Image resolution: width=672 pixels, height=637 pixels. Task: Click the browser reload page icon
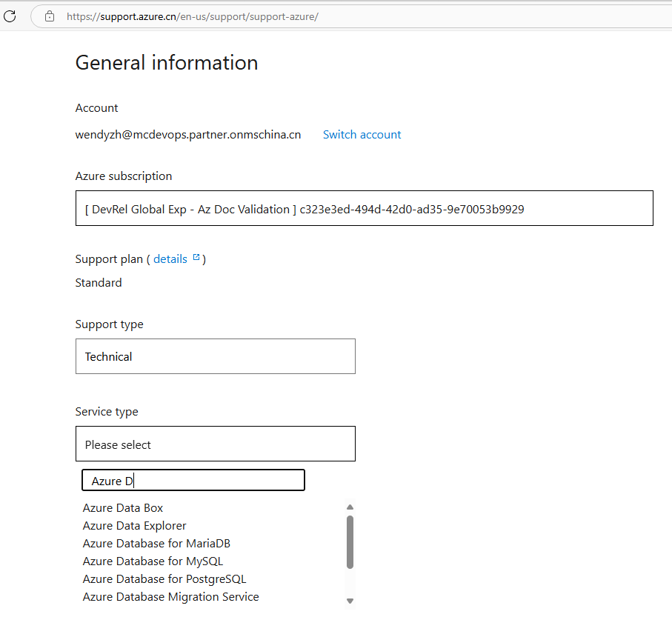[x=10, y=16]
